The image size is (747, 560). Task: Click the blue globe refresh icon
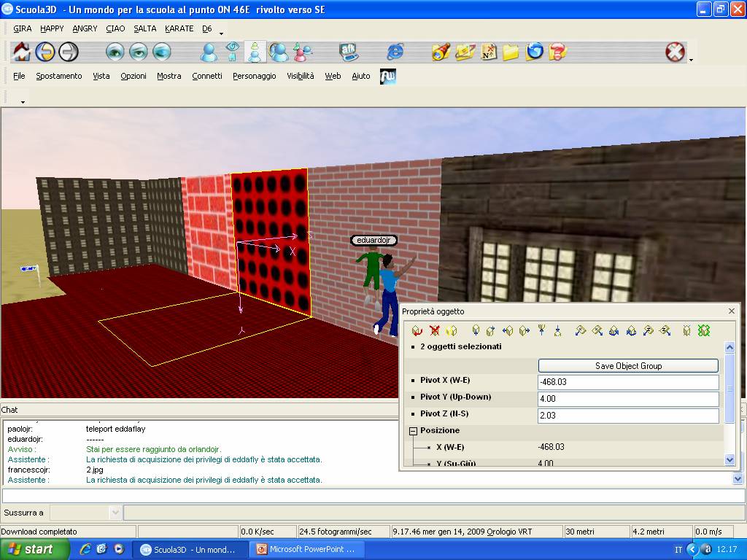[x=535, y=52]
